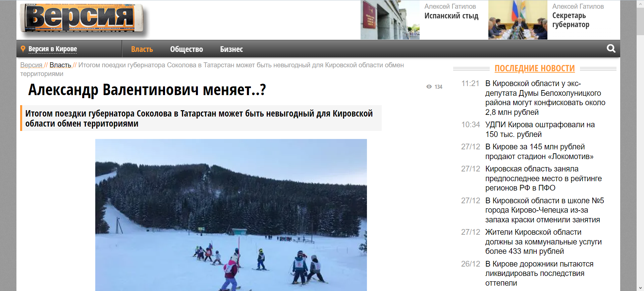Open the Испанский стыд article

(x=451, y=16)
